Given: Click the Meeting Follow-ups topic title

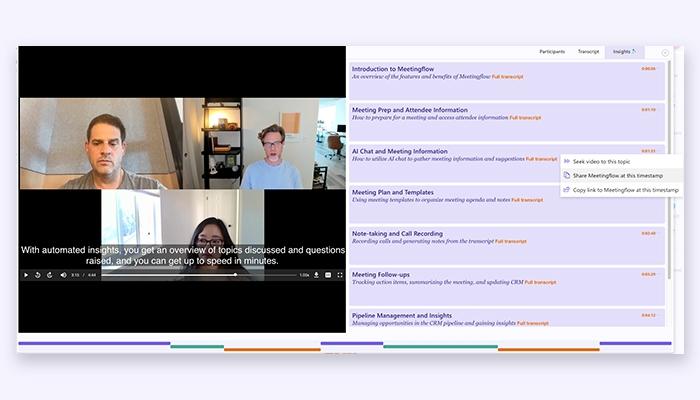Looking at the screenshot, I should [x=381, y=275].
